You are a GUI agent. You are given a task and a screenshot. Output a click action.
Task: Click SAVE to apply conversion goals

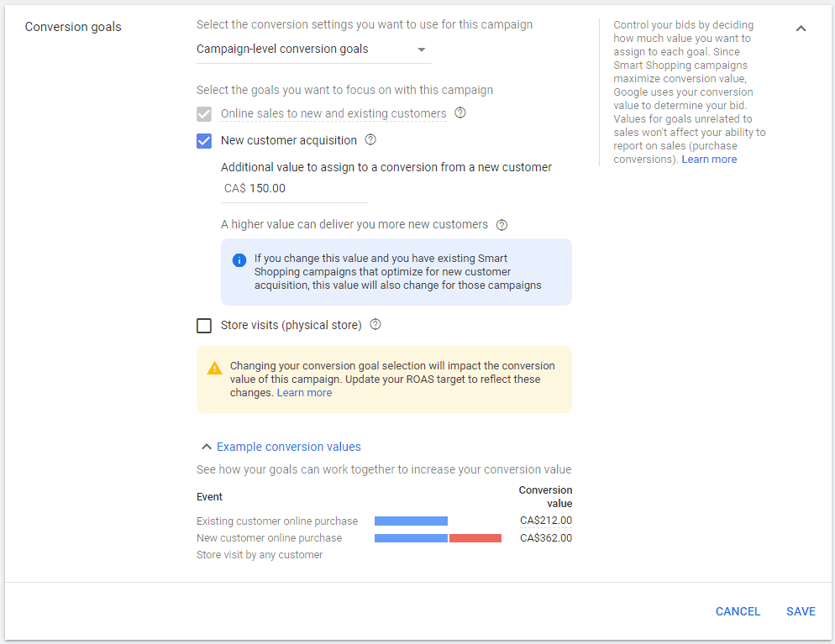tap(801, 611)
